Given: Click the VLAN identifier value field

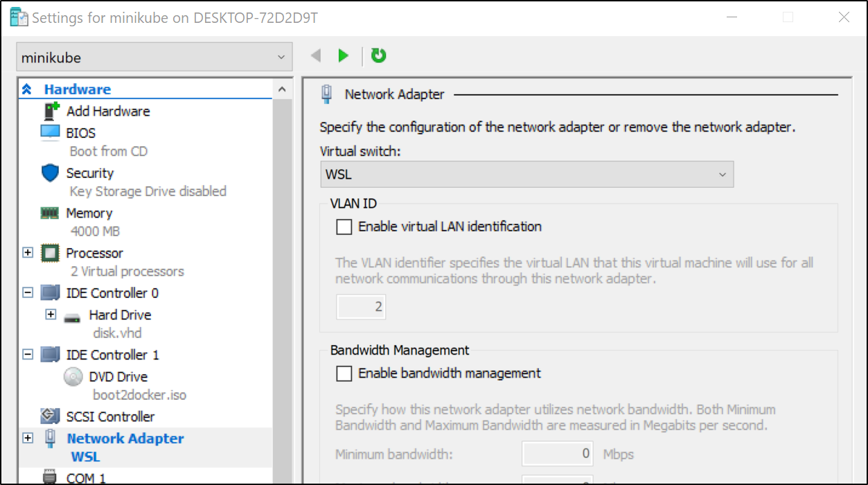Looking at the screenshot, I should (x=361, y=306).
